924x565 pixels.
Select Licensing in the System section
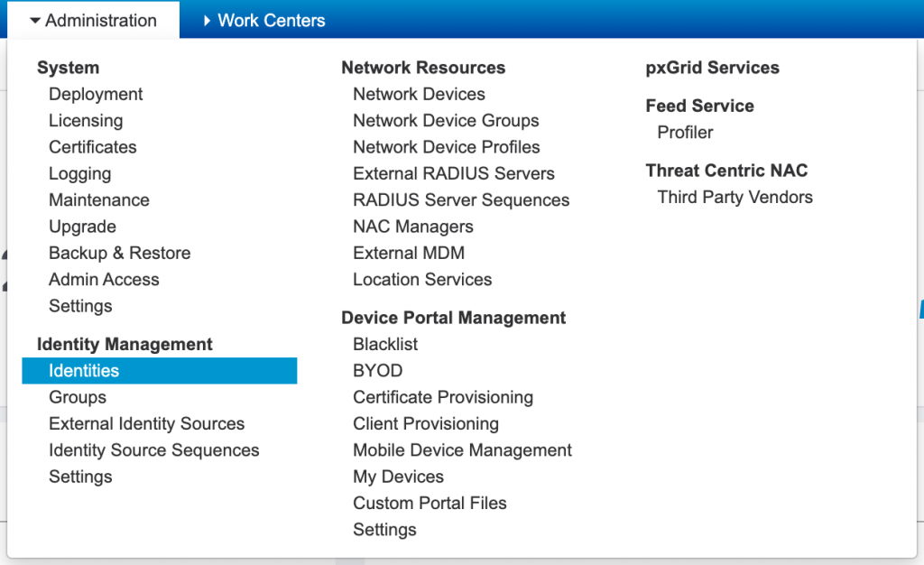pos(86,120)
